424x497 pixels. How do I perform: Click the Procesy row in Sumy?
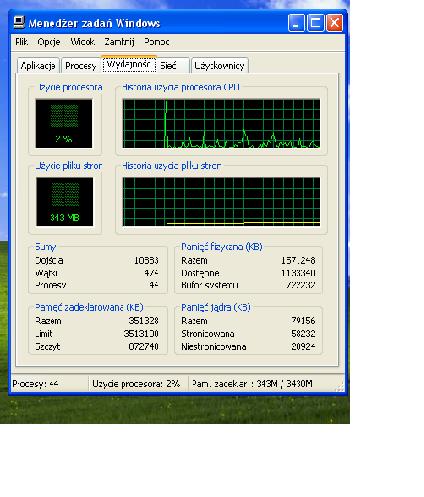[97, 285]
